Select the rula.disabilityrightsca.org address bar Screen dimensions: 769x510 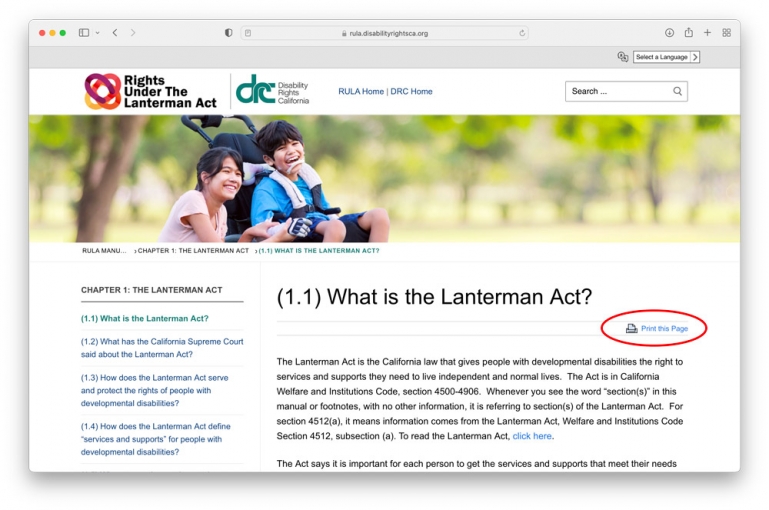pos(384,33)
